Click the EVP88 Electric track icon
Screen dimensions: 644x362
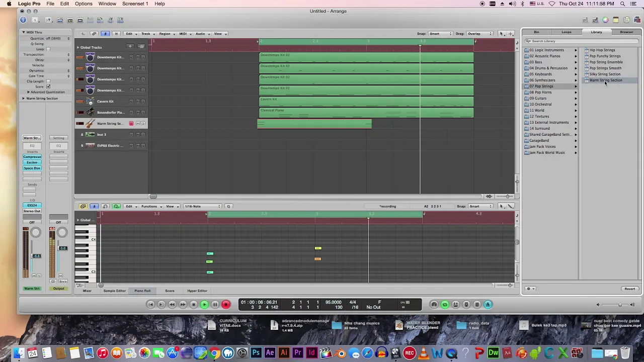pyautogui.click(x=90, y=145)
